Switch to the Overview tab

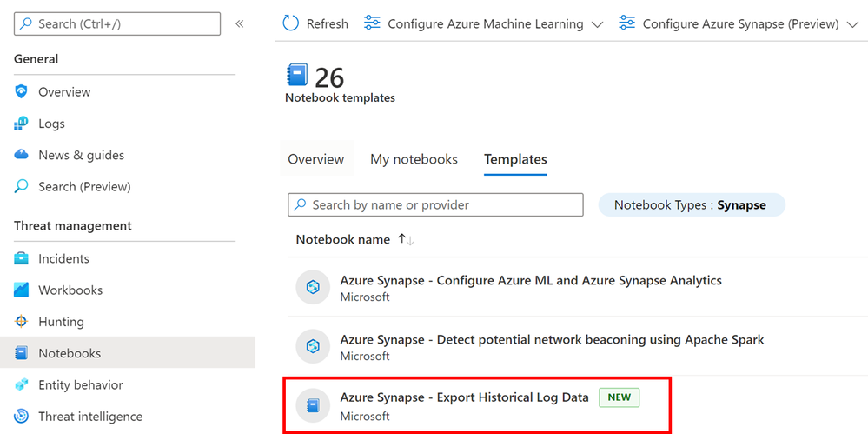tap(316, 159)
